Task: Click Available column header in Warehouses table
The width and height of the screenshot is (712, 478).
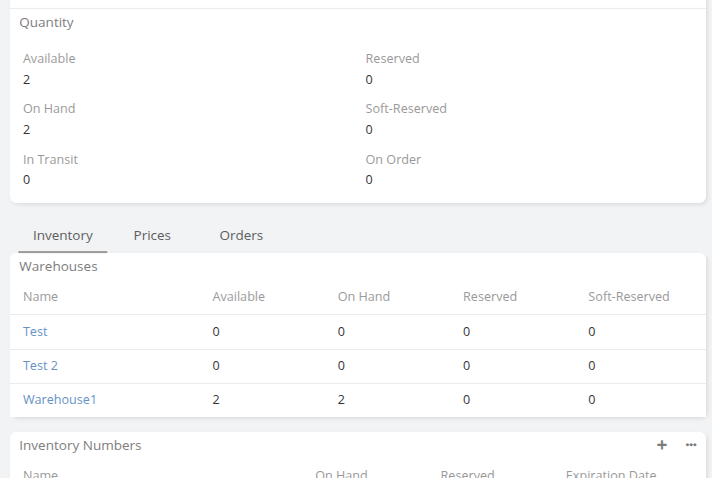Action: coord(238,297)
